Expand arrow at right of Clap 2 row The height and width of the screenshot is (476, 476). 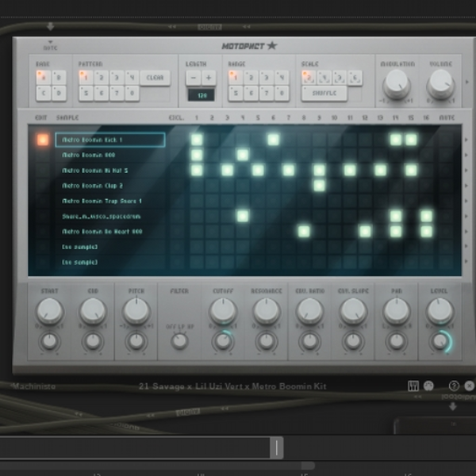[466, 186]
